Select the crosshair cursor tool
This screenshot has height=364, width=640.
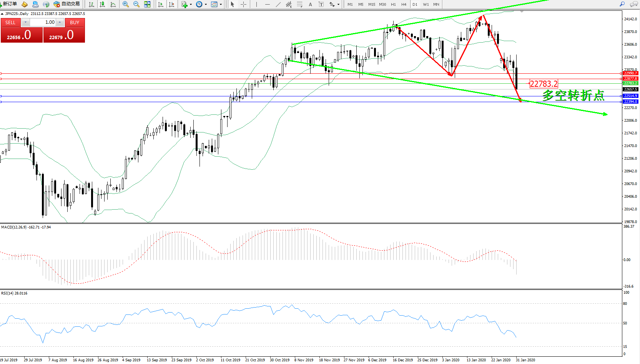pos(243,4)
